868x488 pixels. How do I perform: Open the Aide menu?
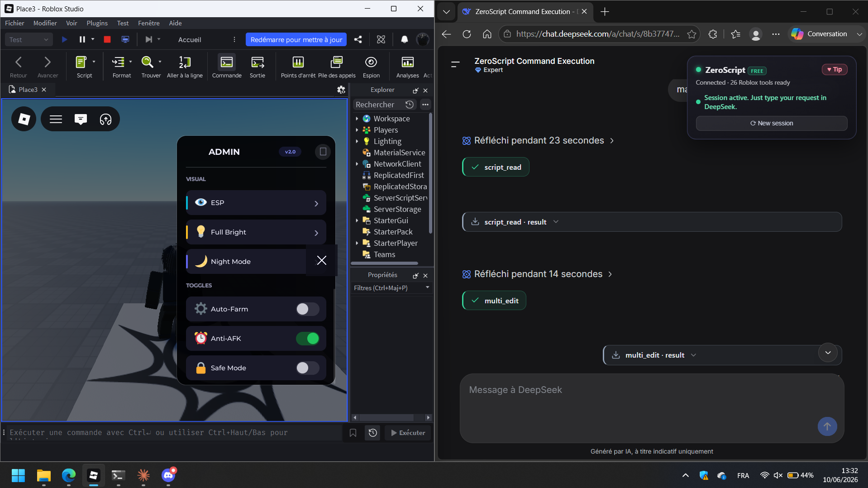point(175,23)
